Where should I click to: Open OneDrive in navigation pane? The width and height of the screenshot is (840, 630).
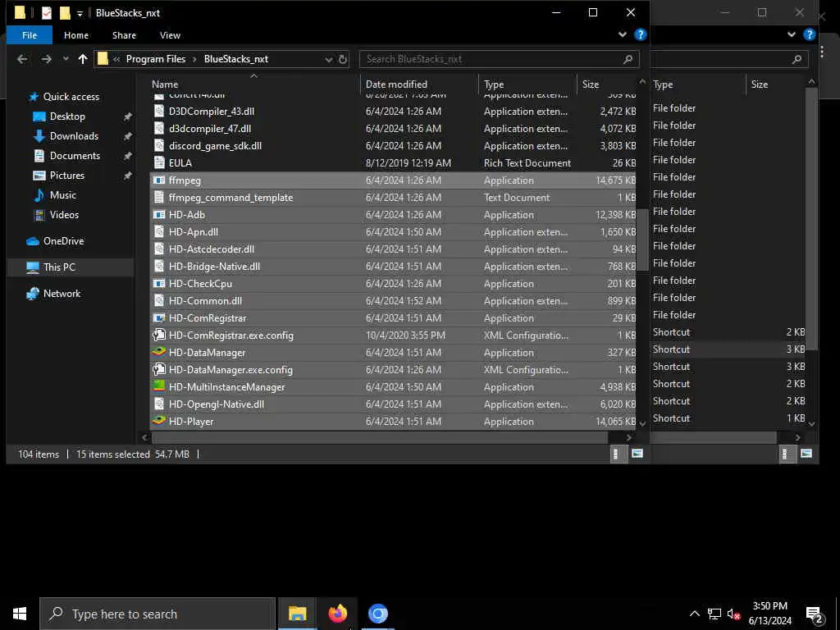[x=63, y=241]
